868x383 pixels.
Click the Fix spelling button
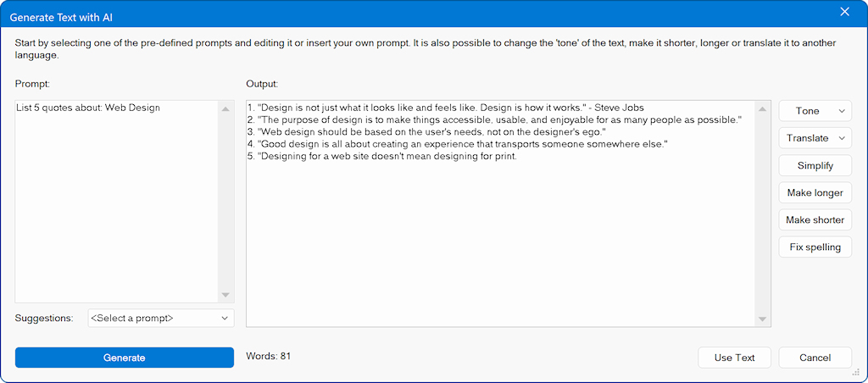click(x=815, y=247)
